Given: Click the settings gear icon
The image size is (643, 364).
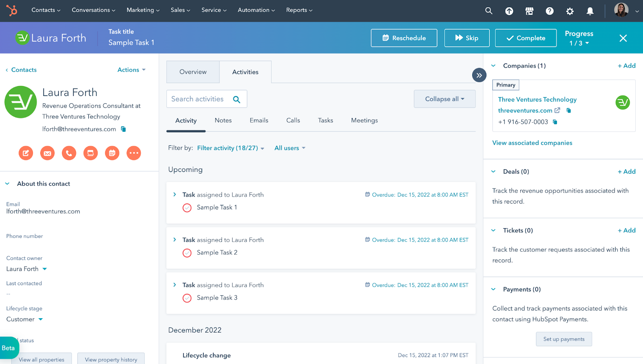Looking at the screenshot, I should point(569,11).
